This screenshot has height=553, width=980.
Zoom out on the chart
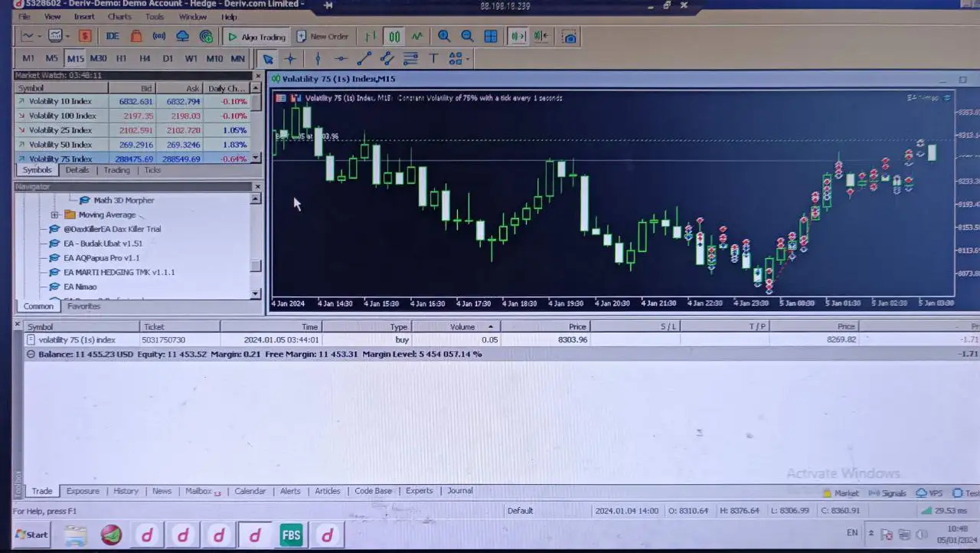click(467, 37)
